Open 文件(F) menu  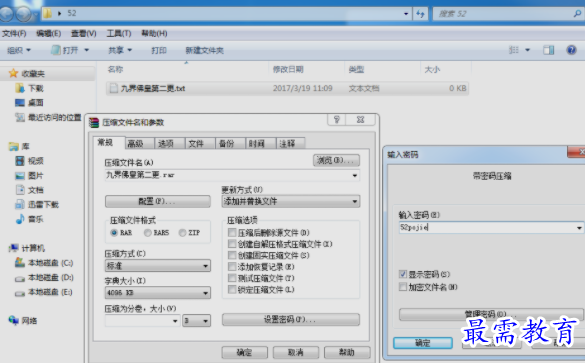tap(14, 34)
